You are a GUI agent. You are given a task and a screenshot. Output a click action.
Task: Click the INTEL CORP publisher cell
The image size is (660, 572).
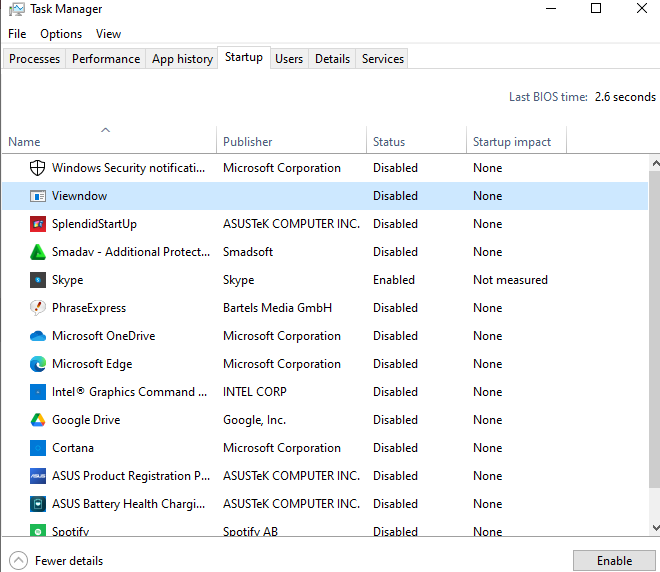[x=255, y=392]
